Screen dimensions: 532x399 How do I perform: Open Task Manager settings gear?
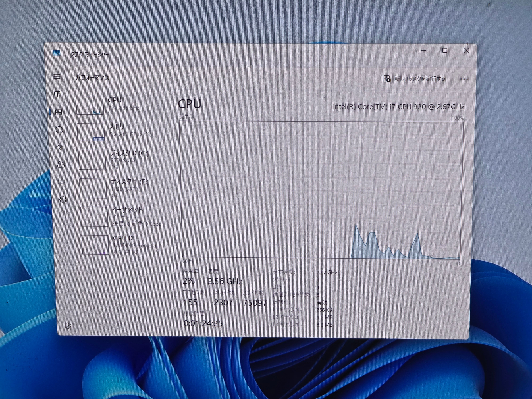68,326
